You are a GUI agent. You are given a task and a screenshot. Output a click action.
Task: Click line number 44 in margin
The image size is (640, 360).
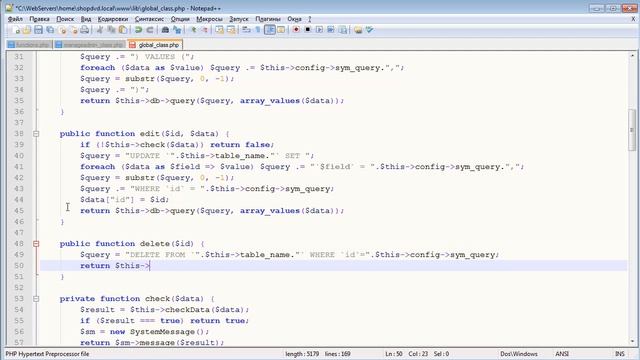coord(19,200)
